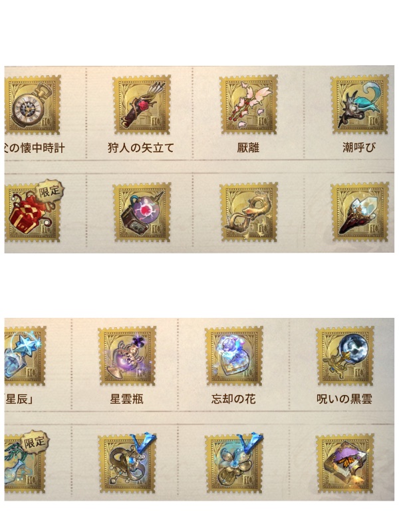Pick the butterfly specimen book stamp
Viewport: 399px width, 532px height.
click(x=345, y=464)
